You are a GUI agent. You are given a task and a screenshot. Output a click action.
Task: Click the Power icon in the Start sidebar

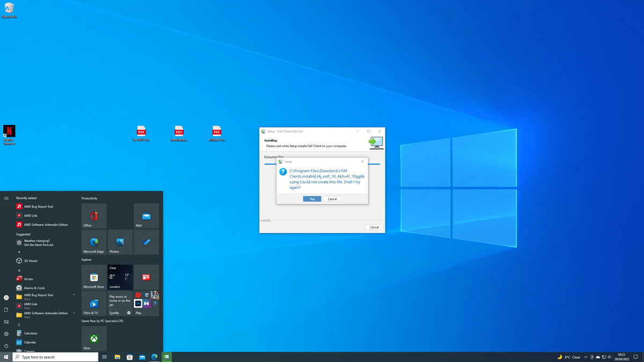point(6,346)
